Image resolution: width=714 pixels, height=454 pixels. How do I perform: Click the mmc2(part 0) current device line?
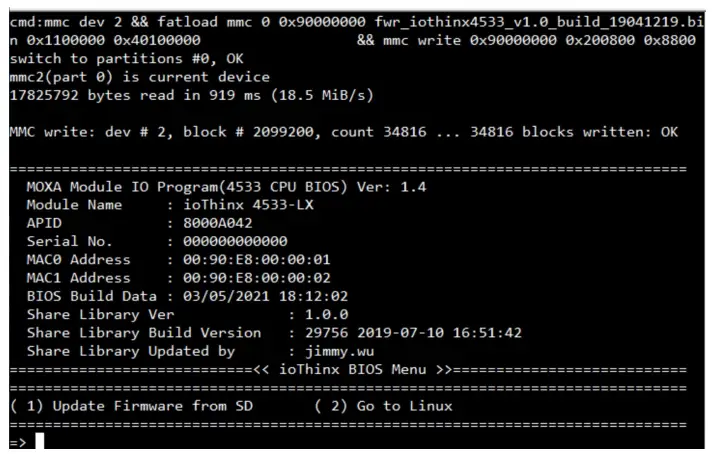[139, 77]
